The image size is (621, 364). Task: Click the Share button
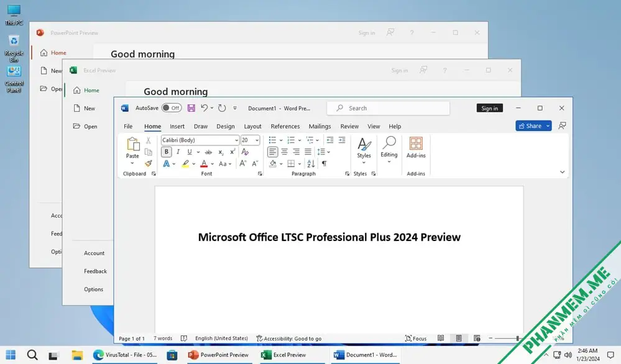click(530, 126)
